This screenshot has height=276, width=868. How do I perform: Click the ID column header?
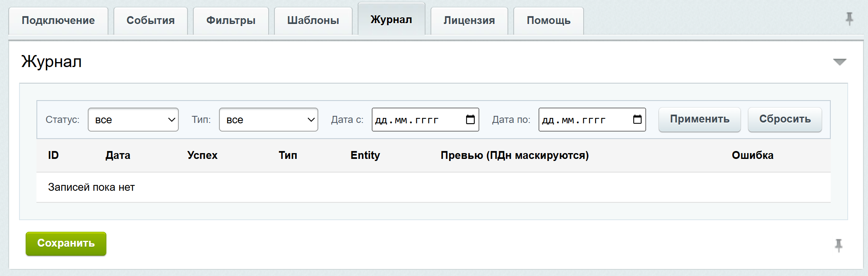click(x=53, y=155)
